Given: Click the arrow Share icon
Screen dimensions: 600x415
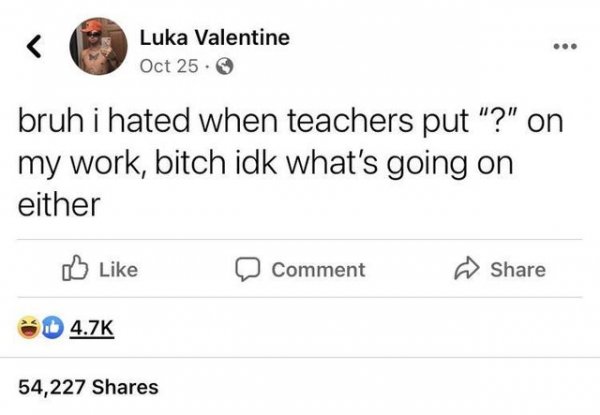Looking at the screenshot, I should pyautogui.click(x=466, y=269).
